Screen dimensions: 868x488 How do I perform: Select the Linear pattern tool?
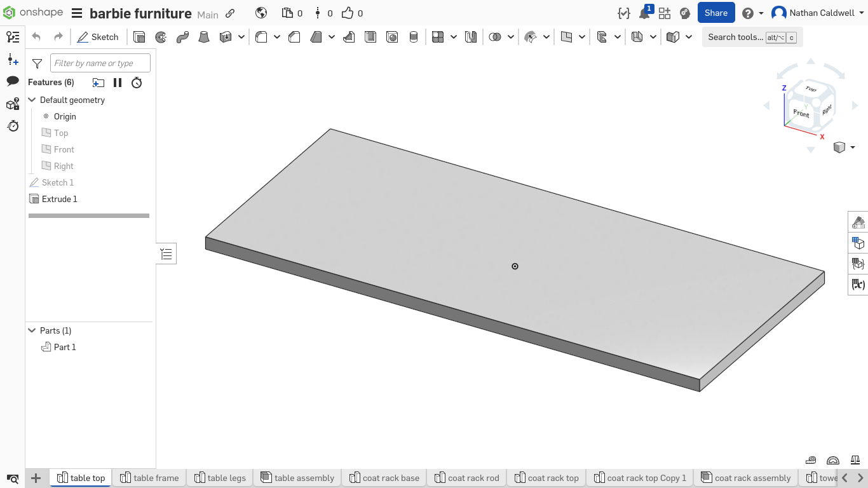click(438, 37)
